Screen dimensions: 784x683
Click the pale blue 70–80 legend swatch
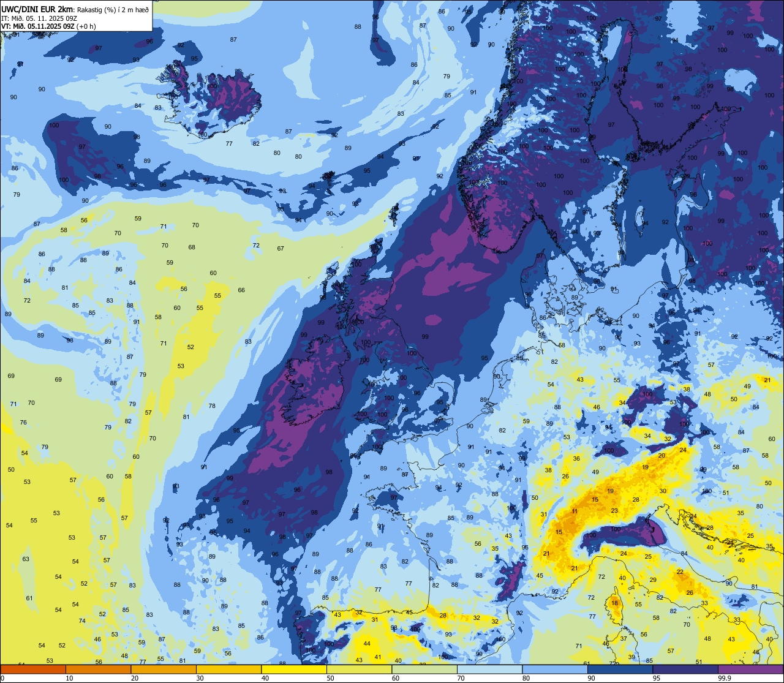tap(489, 670)
